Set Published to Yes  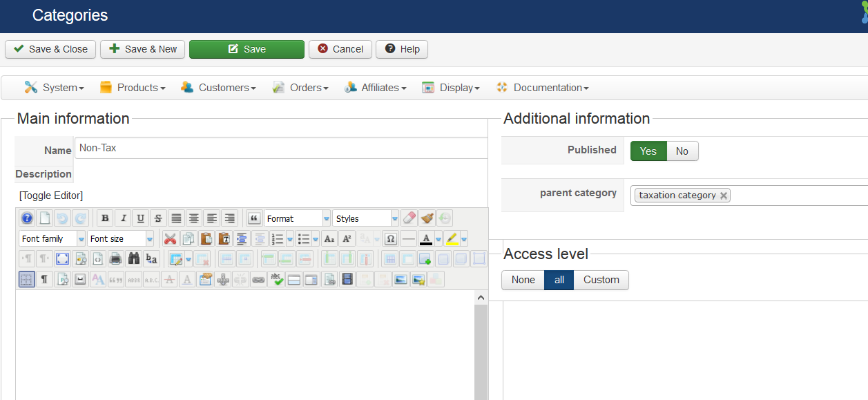pyautogui.click(x=648, y=151)
